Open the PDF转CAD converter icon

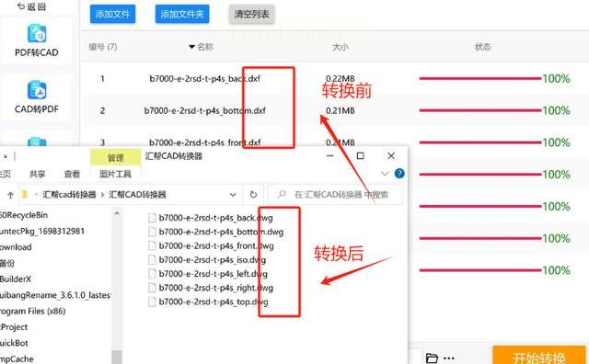[x=37, y=33]
